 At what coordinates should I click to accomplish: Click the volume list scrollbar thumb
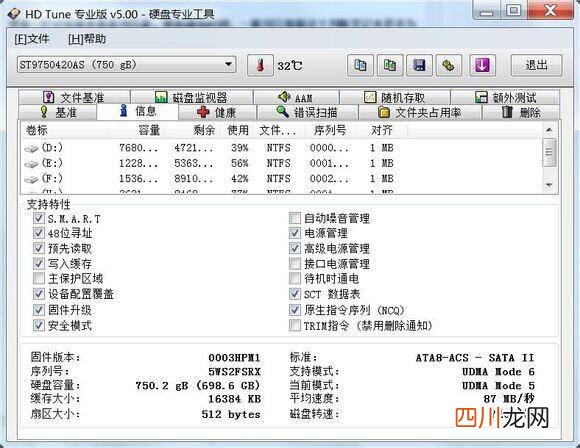[x=549, y=152]
